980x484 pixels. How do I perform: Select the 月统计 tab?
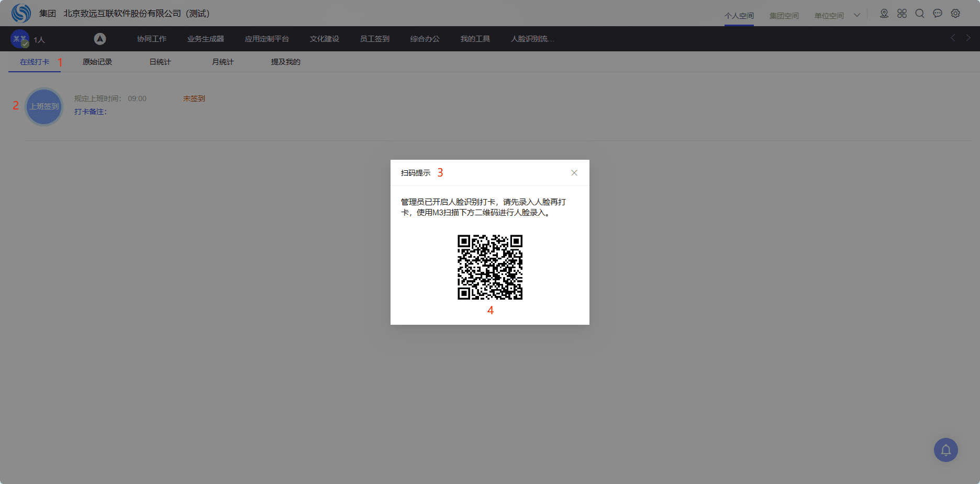223,62
